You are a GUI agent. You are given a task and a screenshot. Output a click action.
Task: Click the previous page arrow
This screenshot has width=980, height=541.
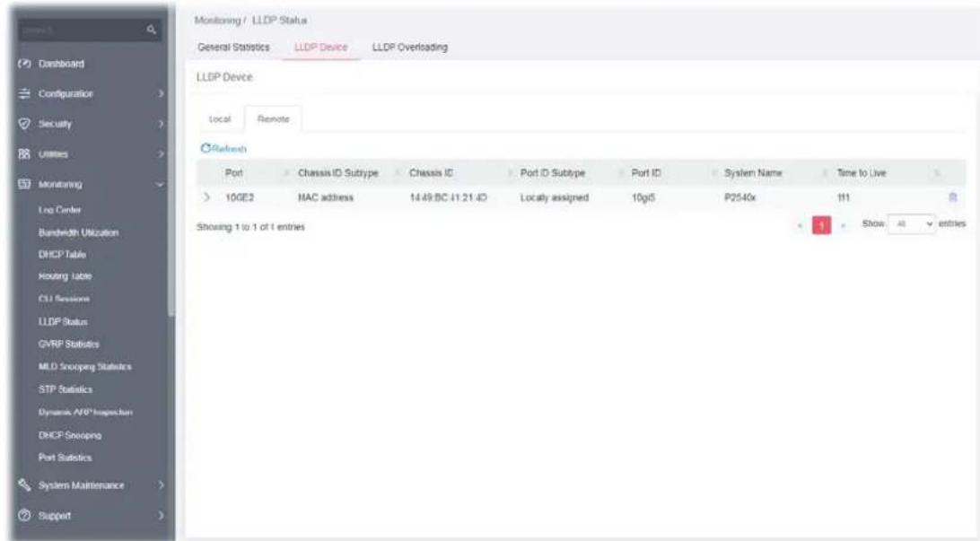click(801, 225)
